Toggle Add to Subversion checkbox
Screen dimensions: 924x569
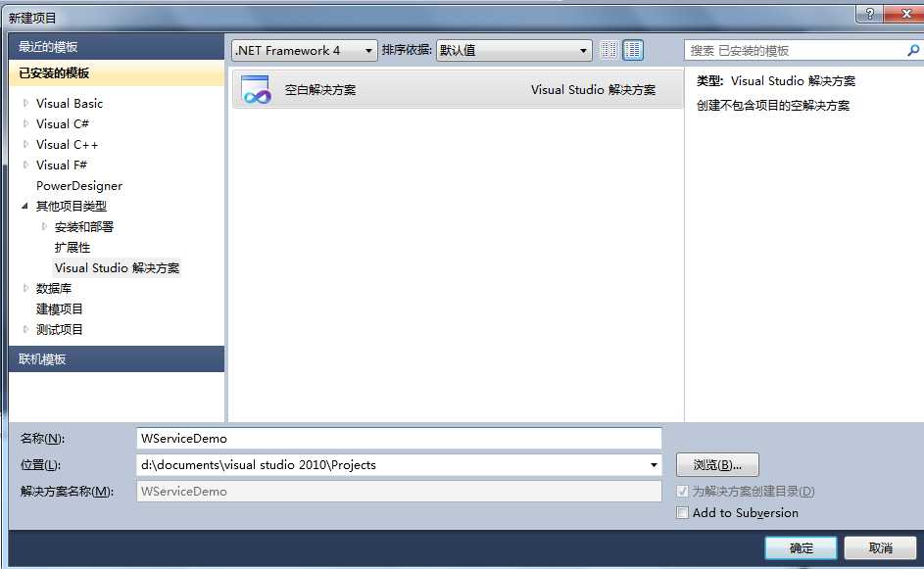(682, 512)
